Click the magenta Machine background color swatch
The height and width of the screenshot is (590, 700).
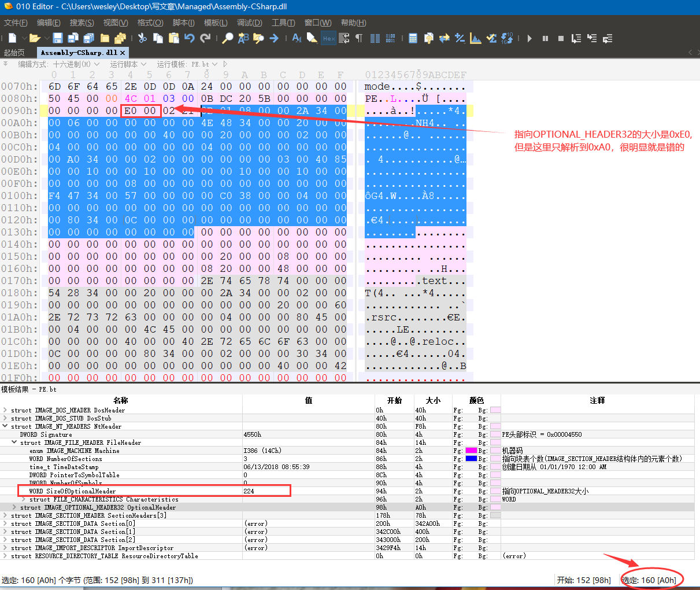pos(471,451)
